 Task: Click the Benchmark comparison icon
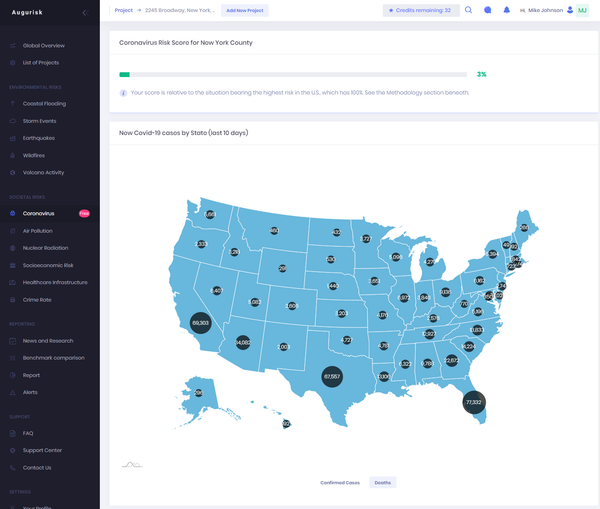(x=13, y=358)
